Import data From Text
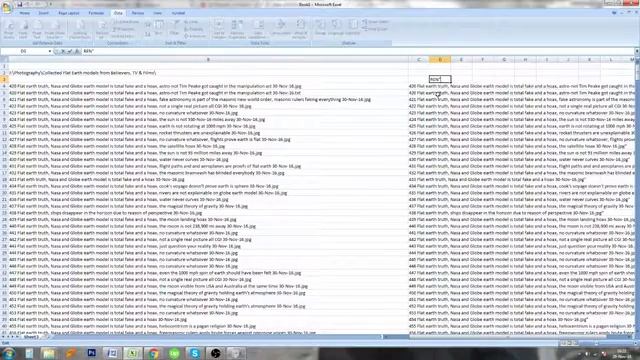The image size is (640, 360). point(37,30)
